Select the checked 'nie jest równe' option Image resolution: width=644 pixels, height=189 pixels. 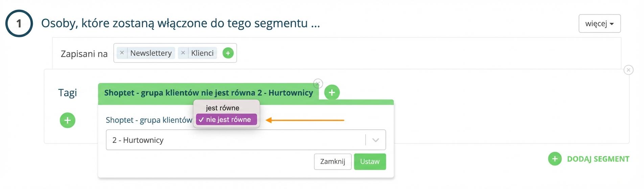click(x=227, y=119)
